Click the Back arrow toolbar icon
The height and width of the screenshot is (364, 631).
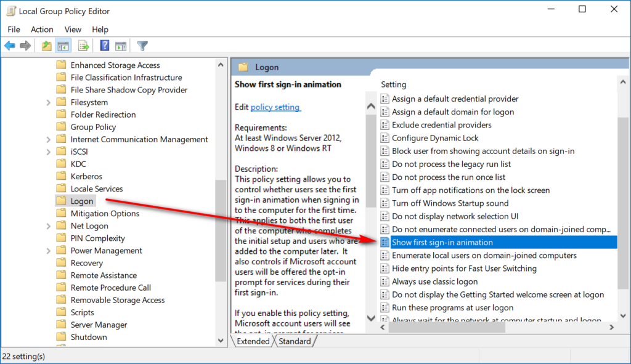[x=10, y=46]
